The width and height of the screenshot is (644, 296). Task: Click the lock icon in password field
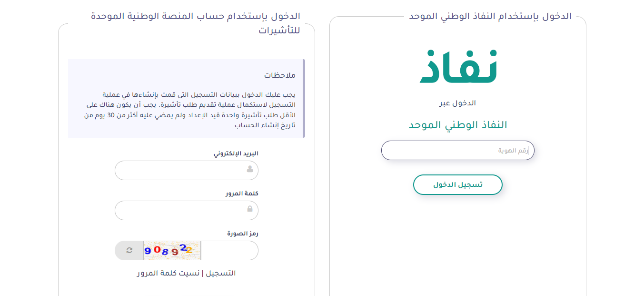[x=250, y=209]
